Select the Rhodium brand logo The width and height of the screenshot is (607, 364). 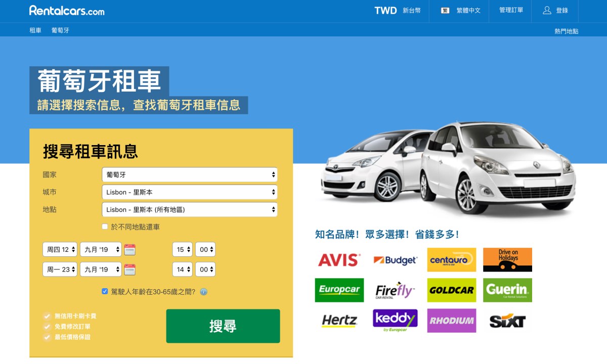click(x=451, y=321)
